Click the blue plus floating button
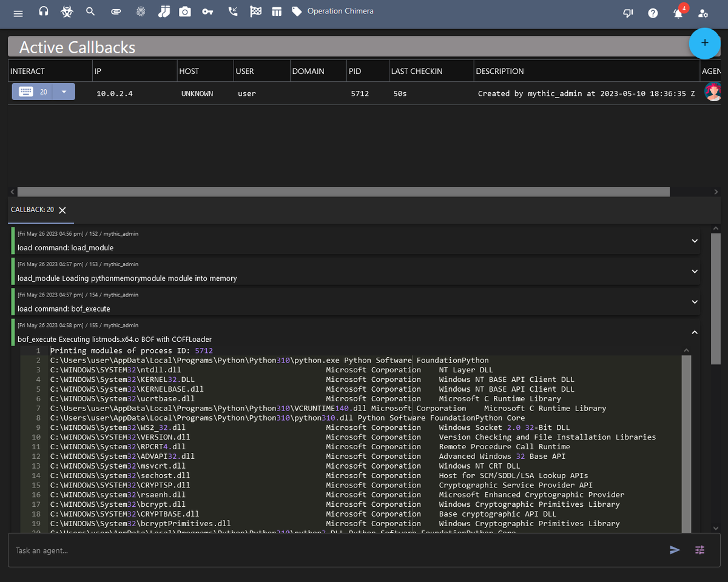 705,43
